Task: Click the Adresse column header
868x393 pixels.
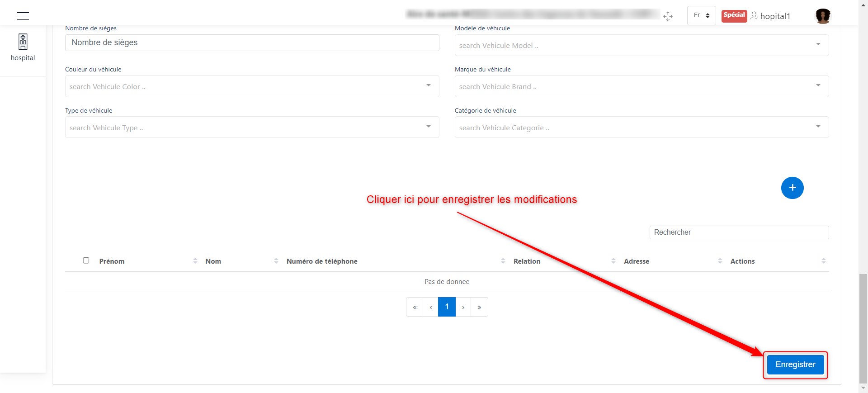Action: pyautogui.click(x=637, y=261)
